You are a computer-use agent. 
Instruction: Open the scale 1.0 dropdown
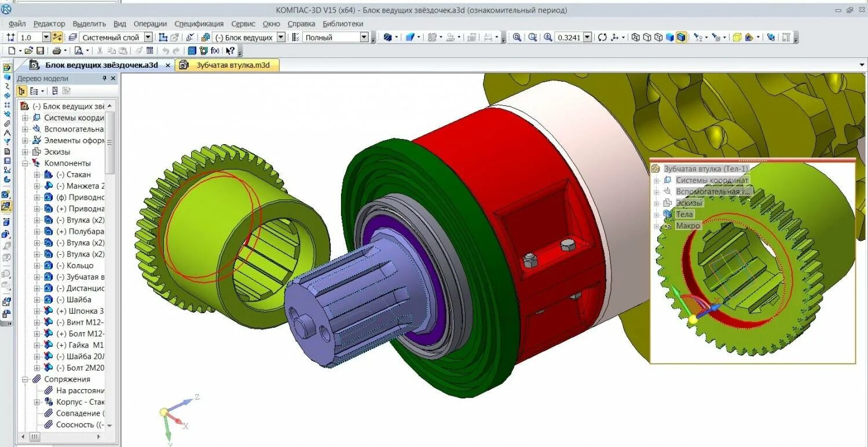pos(46,37)
